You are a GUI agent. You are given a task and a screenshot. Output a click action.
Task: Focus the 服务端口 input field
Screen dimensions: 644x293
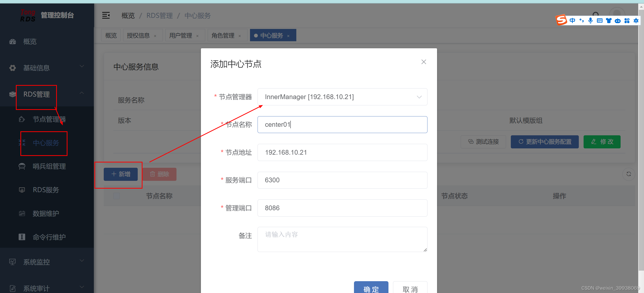coord(342,180)
